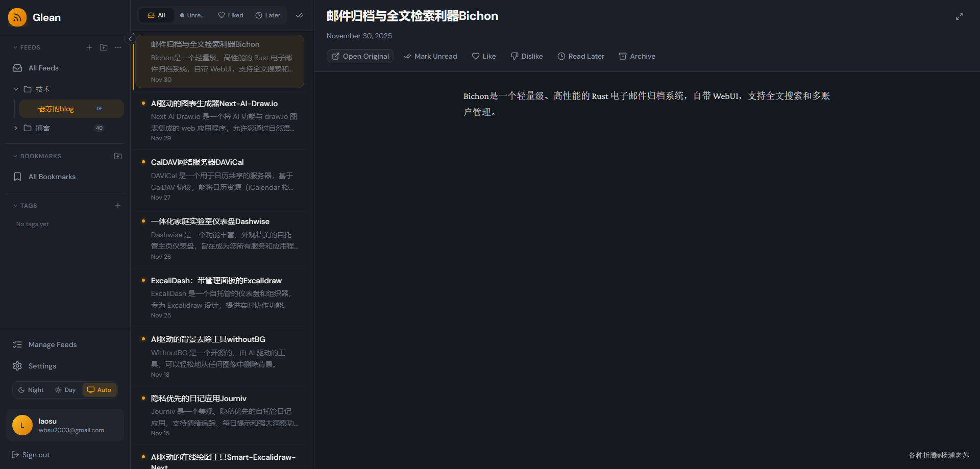The width and height of the screenshot is (980, 469).
Task: Switch to the Liked entries tab
Action: 231,15
